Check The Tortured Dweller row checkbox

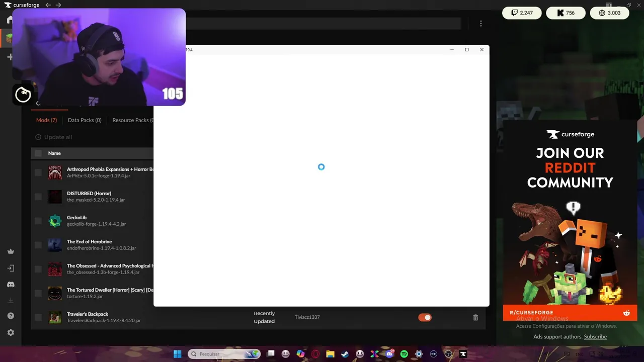pyautogui.click(x=38, y=293)
